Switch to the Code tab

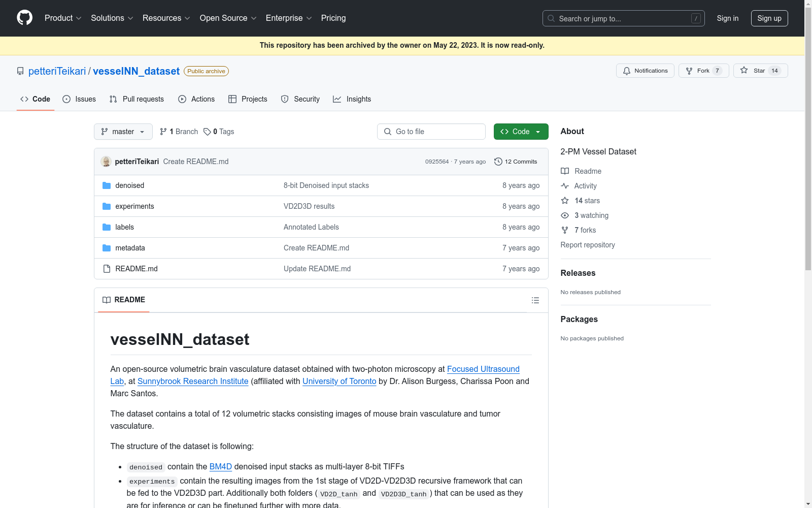click(35, 99)
